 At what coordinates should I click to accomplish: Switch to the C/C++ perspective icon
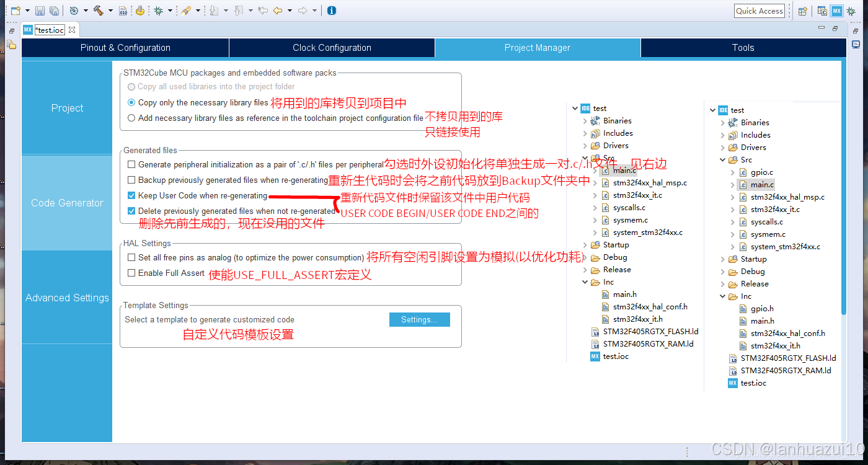tap(822, 11)
